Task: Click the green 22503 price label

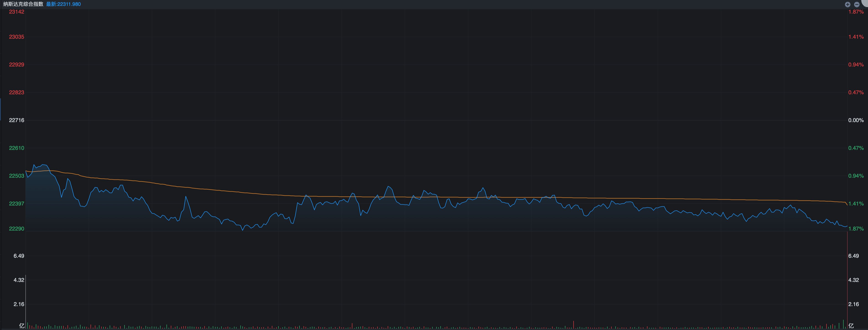Action: coord(16,176)
